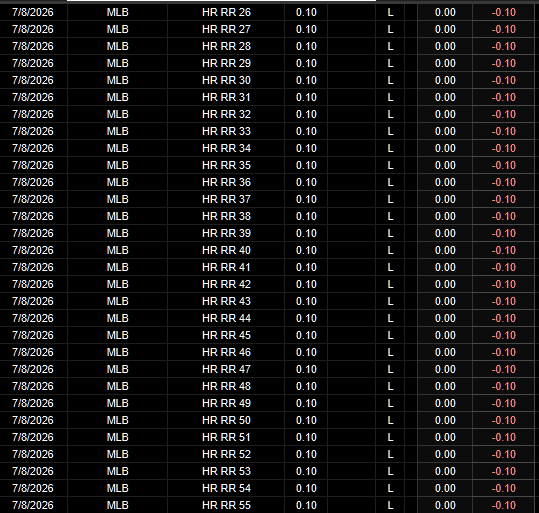
Task: Select the HR RR 36 cell
Action: (226, 182)
